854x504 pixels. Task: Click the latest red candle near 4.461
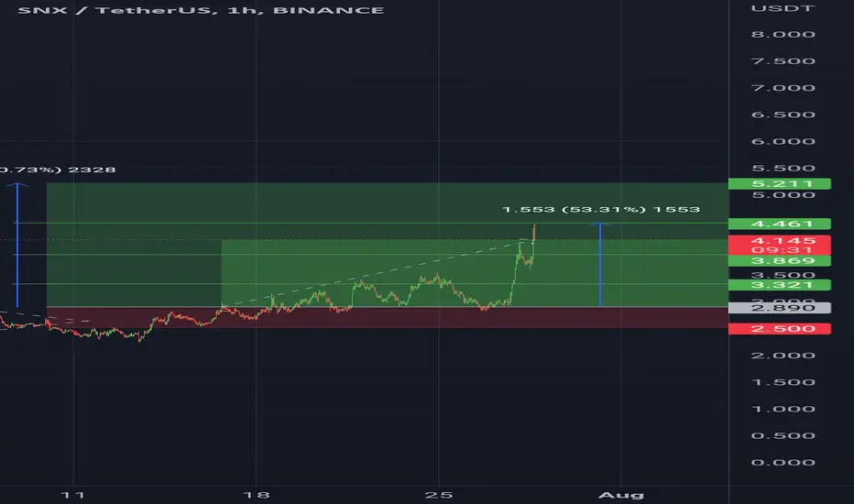point(534,232)
